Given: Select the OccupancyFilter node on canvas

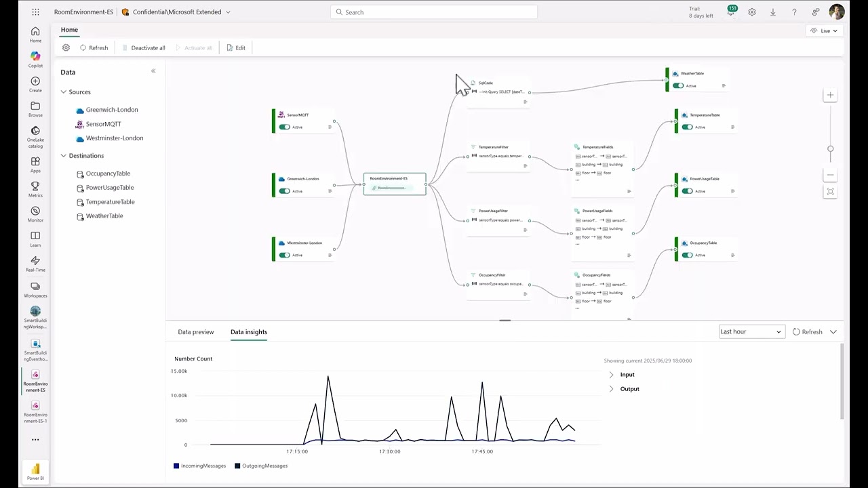Looking at the screenshot, I should pyautogui.click(x=498, y=285).
